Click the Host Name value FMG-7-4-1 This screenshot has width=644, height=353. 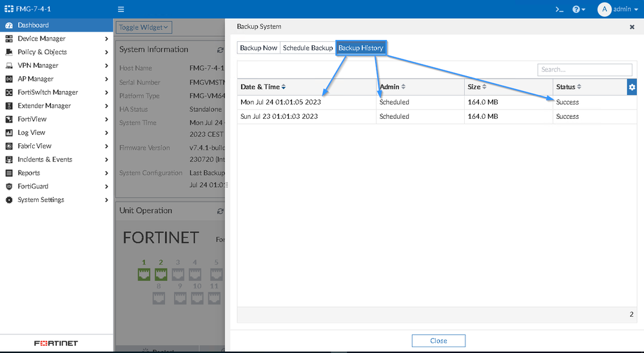pyautogui.click(x=207, y=68)
